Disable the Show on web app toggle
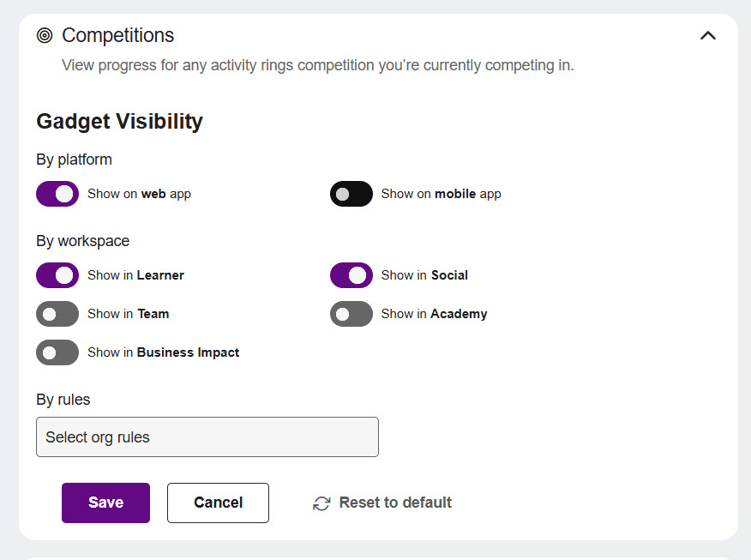The width and height of the screenshot is (751, 560). (57, 194)
